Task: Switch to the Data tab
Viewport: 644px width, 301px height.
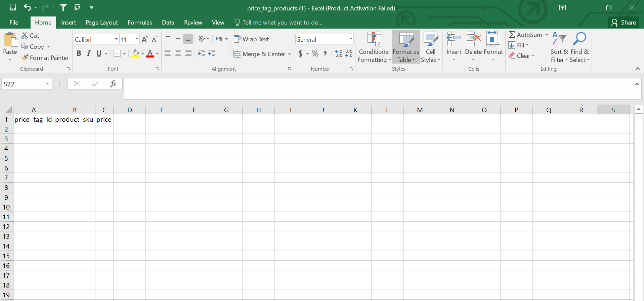Action: click(168, 23)
